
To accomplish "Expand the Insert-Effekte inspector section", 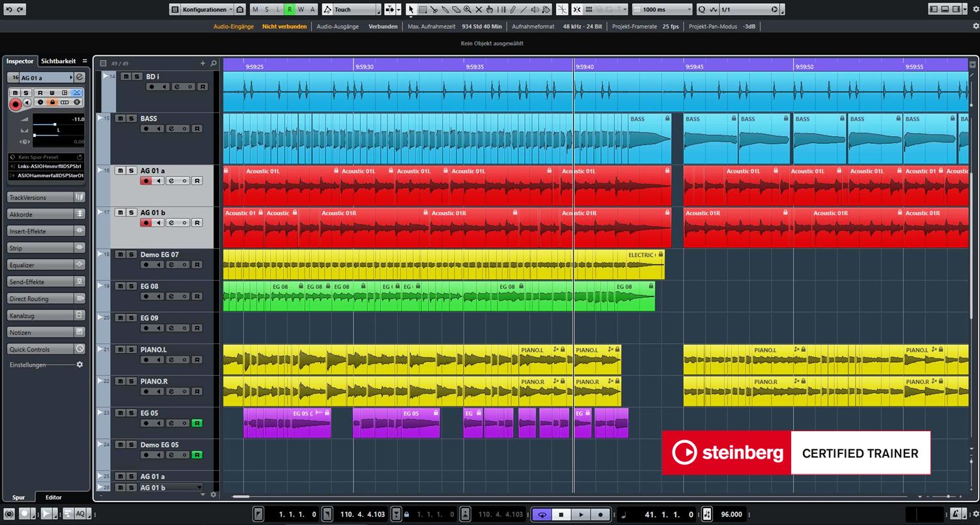I will [46, 231].
